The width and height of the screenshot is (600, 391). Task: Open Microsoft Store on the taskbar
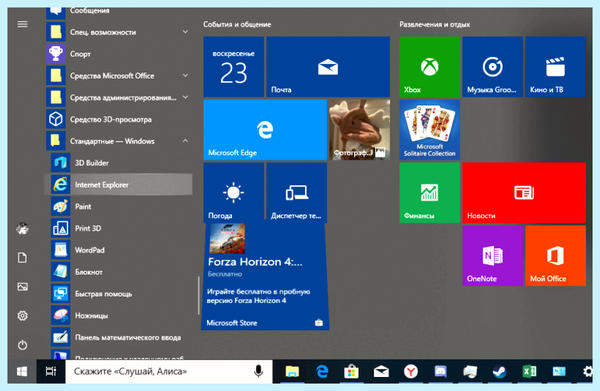351,371
